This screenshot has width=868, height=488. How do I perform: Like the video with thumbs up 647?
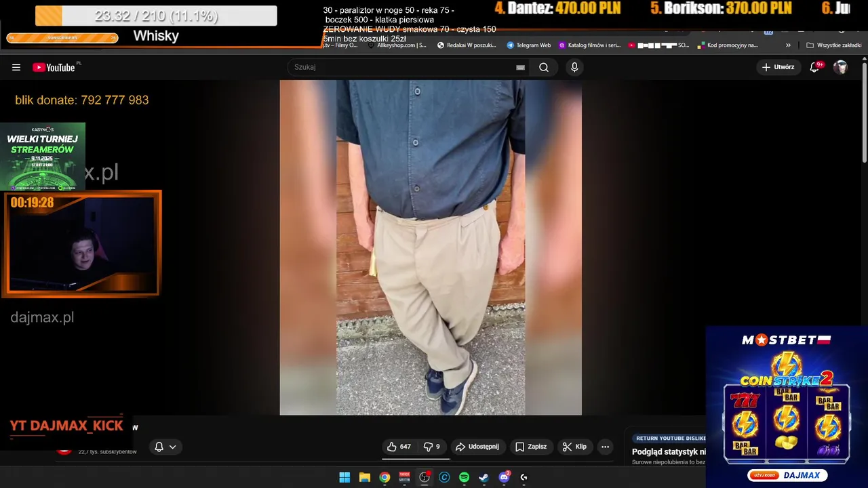[399, 447]
